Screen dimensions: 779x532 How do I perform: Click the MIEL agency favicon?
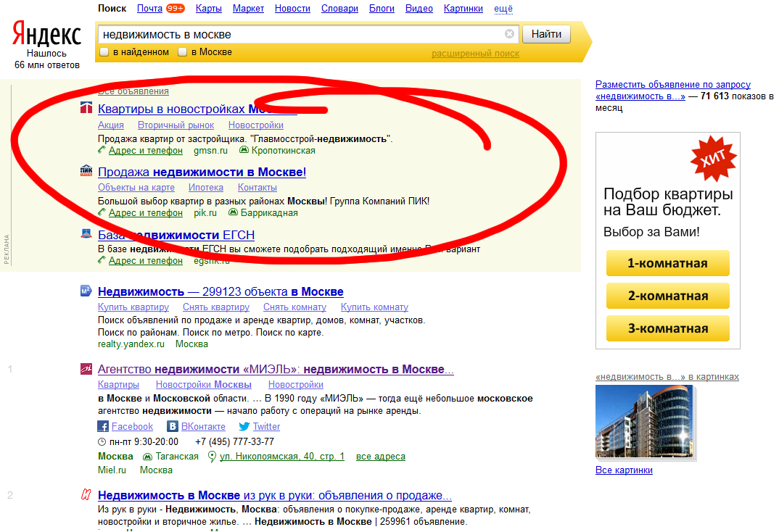pyautogui.click(x=86, y=369)
